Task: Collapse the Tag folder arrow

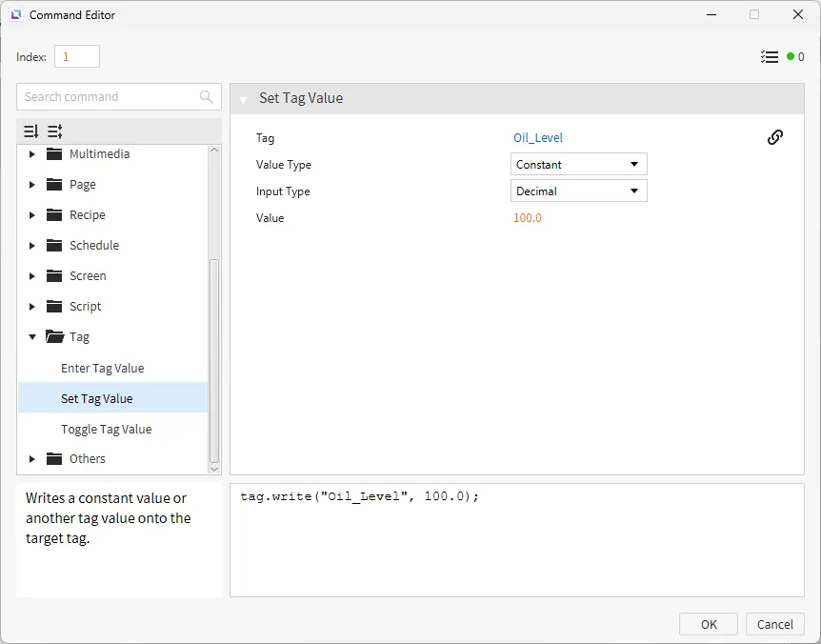Action: 32,337
